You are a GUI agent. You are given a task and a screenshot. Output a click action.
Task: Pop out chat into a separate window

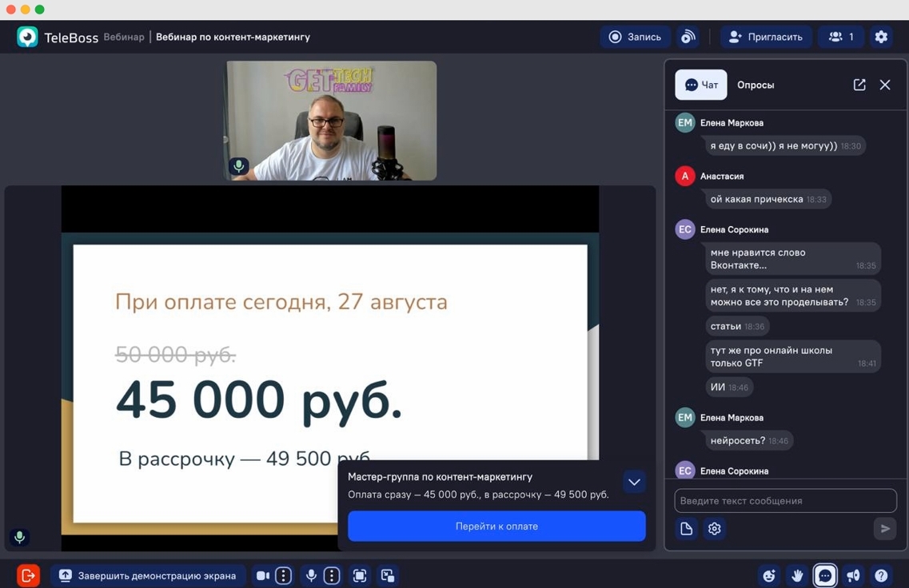[859, 84]
